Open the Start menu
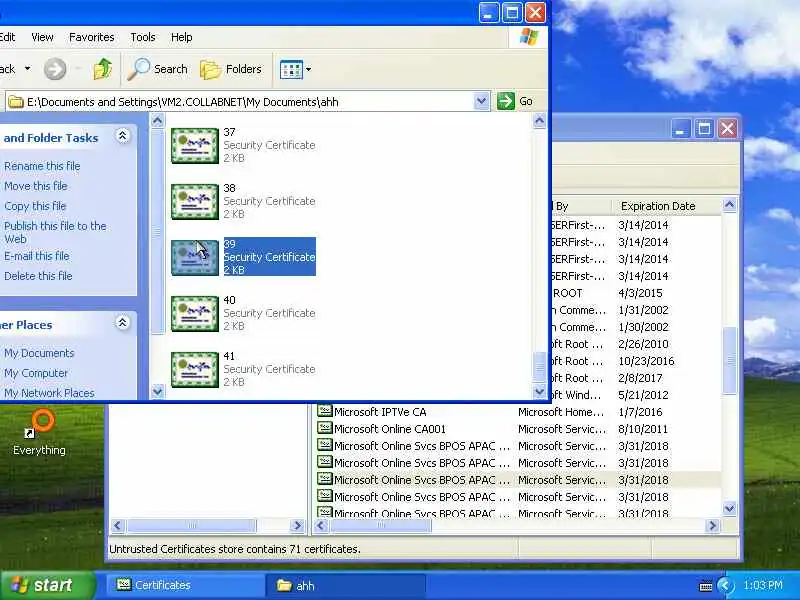 coord(47,585)
